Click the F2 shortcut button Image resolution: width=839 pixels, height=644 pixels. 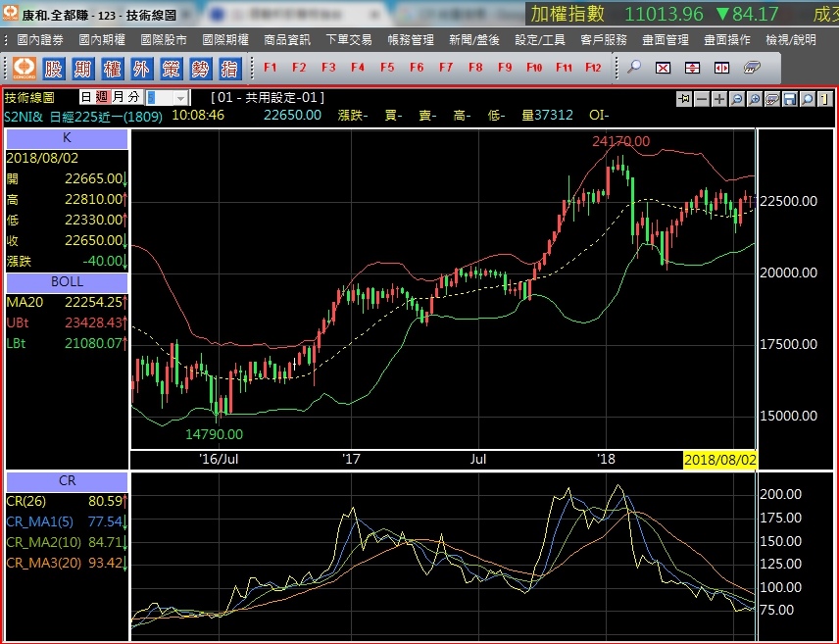click(299, 68)
